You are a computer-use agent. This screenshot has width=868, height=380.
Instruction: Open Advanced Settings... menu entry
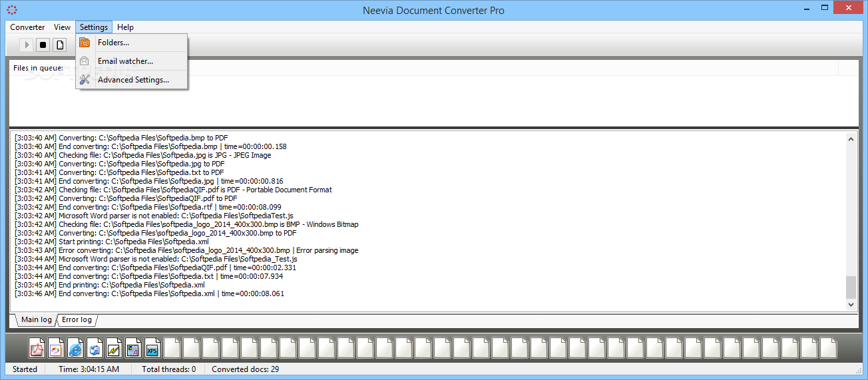(132, 80)
